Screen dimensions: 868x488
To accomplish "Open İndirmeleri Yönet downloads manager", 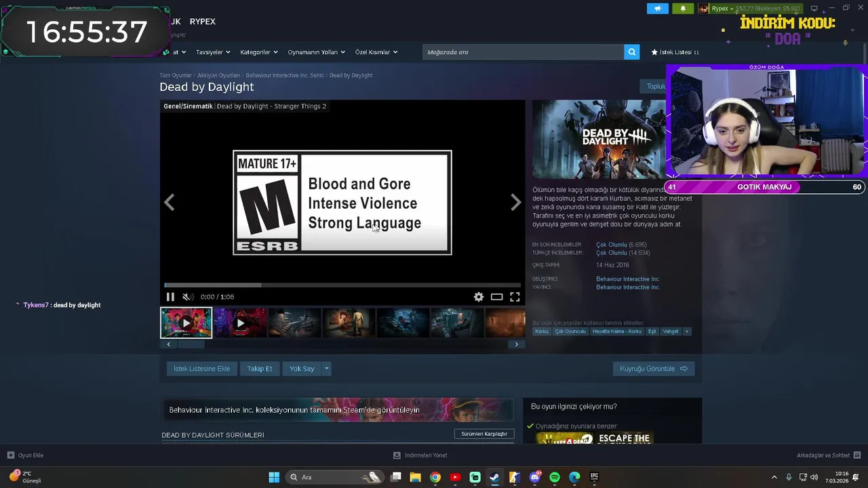I will click(420, 455).
